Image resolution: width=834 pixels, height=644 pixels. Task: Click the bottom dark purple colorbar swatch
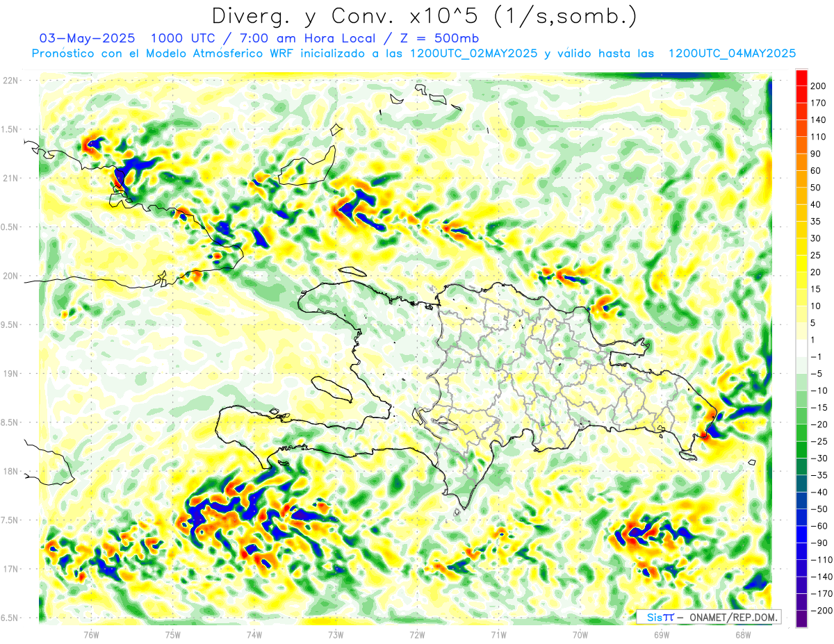coord(801,619)
